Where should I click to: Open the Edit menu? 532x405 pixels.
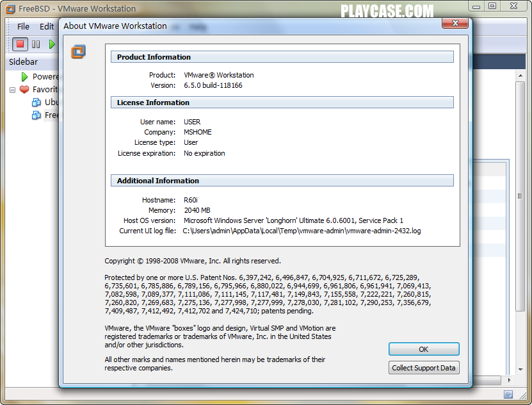point(47,26)
